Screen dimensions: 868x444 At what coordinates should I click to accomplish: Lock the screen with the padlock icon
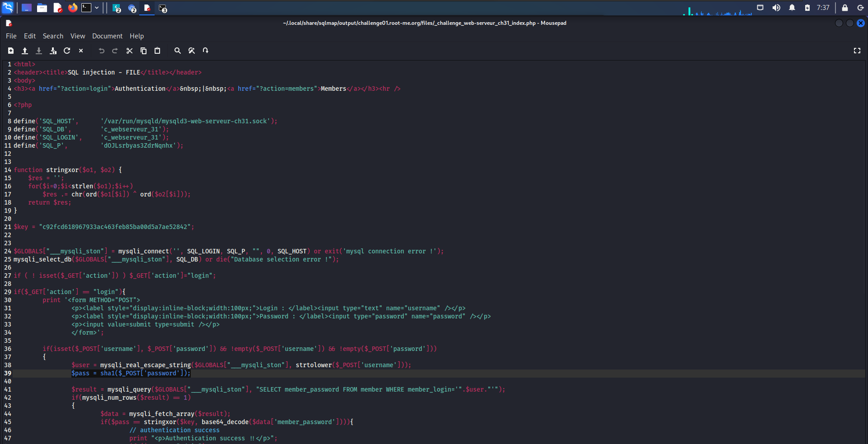coord(844,8)
